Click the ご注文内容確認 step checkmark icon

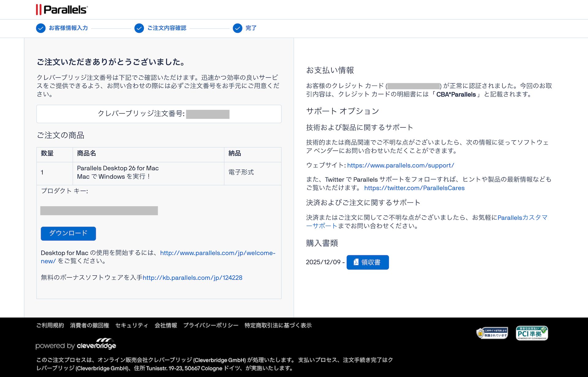(139, 28)
